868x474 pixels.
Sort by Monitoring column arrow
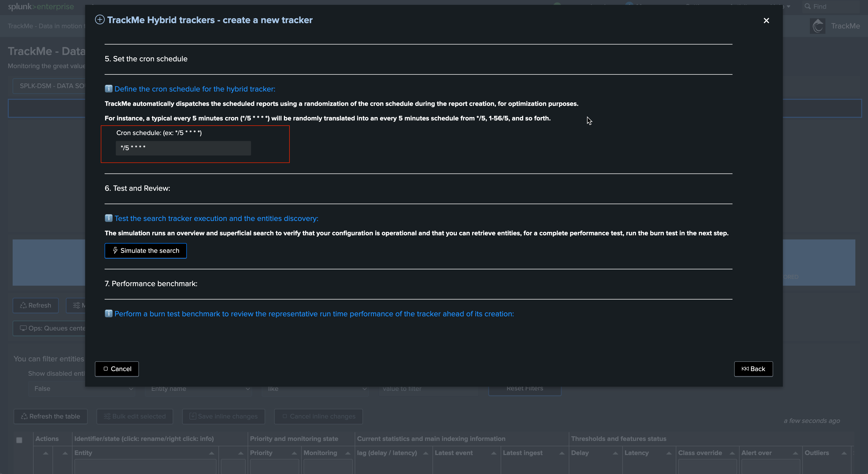(x=348, y=453)
